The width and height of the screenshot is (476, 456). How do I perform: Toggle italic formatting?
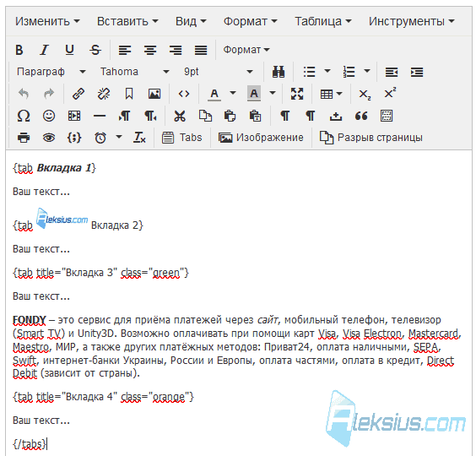point(45,50)
